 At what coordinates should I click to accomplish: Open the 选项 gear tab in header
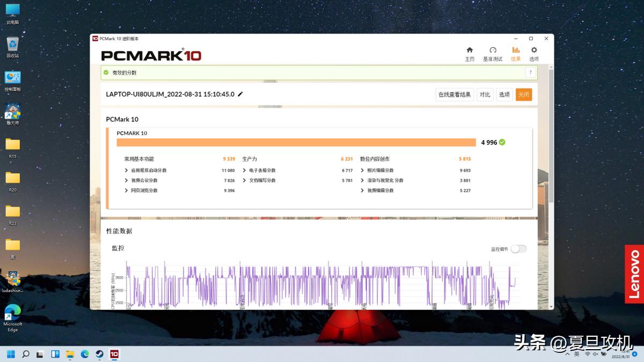534,54
